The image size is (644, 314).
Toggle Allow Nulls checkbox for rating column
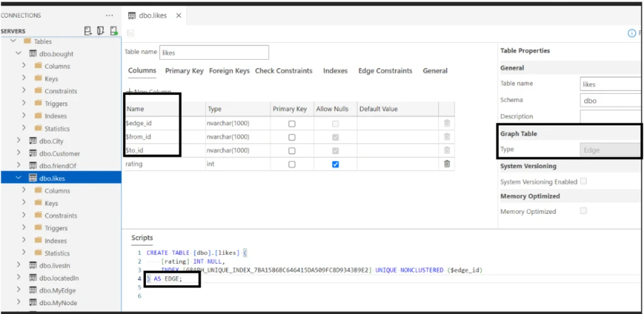(335, 164)
